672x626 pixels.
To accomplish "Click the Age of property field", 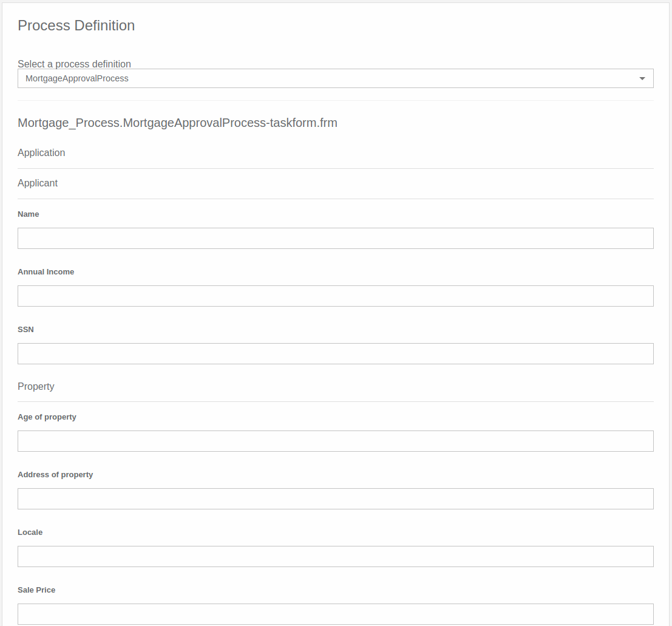I will pos(335,441).
